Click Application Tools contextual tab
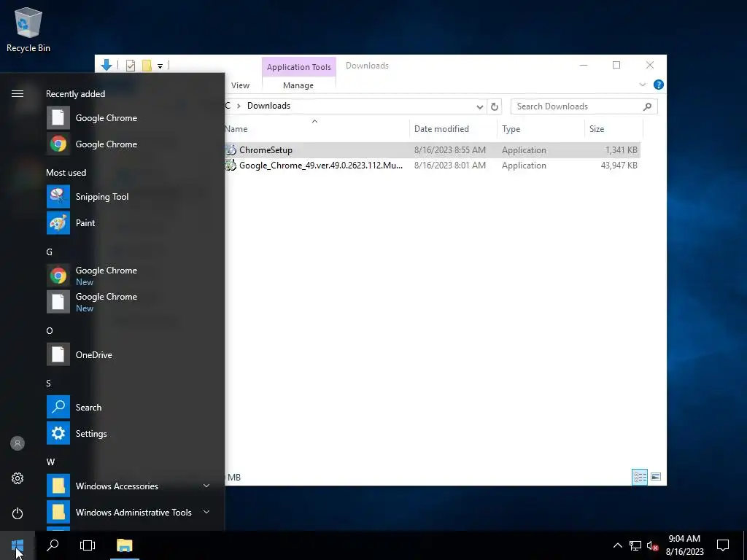Screen dimensions: 747x560 (x=298, y=66)
